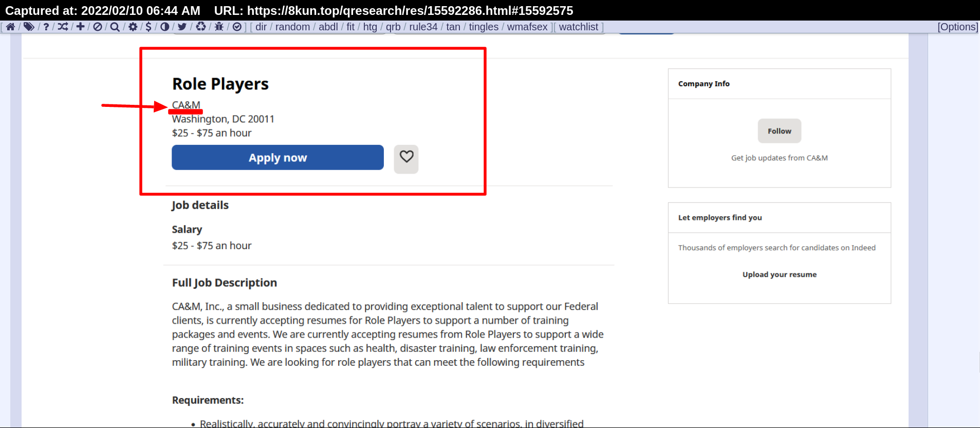Click the Apply now button
This screenshot has height=428, width=980.
278,157
